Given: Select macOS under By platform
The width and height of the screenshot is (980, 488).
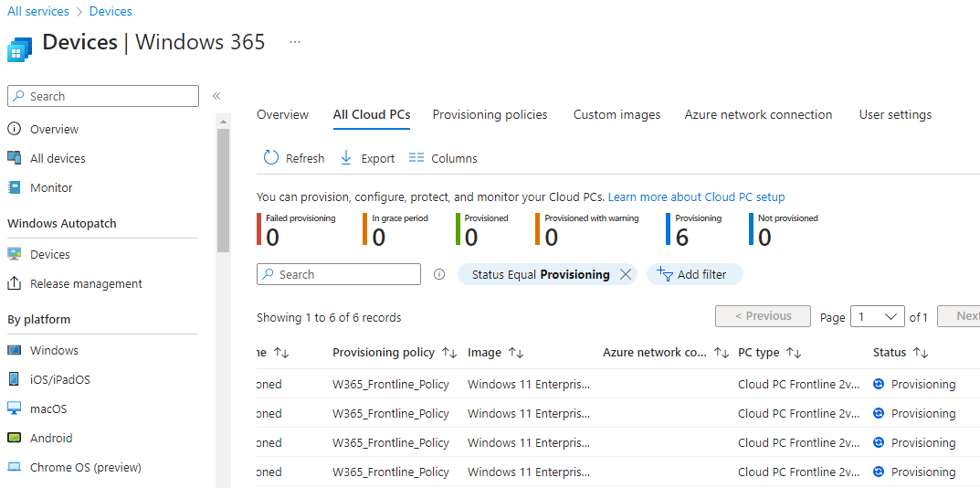Looking at the screenshot, I should (x=48, y=408).
